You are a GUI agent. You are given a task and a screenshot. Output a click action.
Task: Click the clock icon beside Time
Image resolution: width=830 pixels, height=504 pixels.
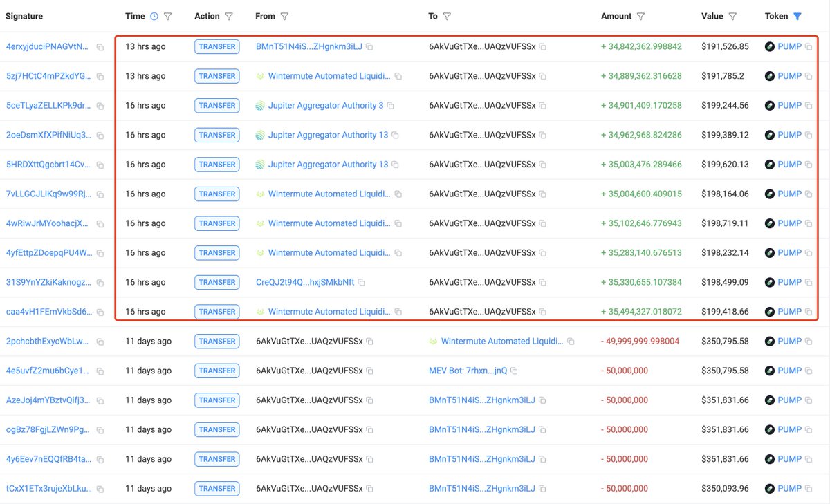pyautogui.click(x=154, y=17)
